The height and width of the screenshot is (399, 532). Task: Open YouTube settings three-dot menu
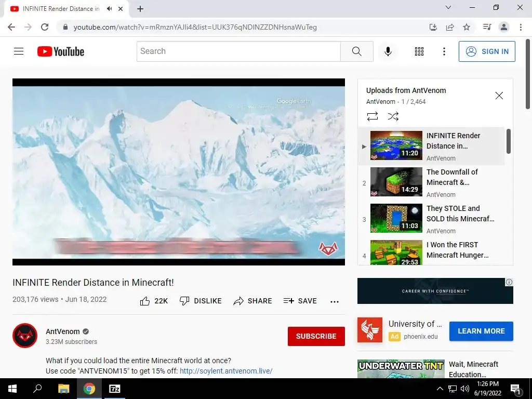coord(444,51)
